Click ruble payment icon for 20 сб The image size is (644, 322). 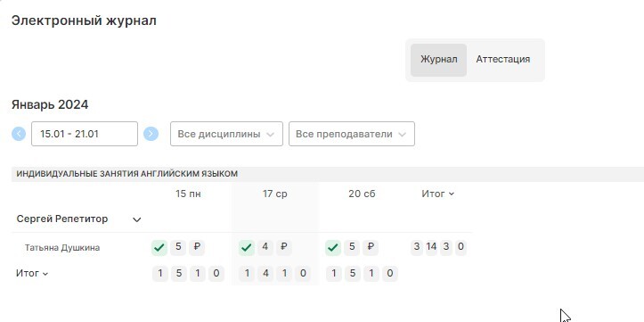coord(371,247)
